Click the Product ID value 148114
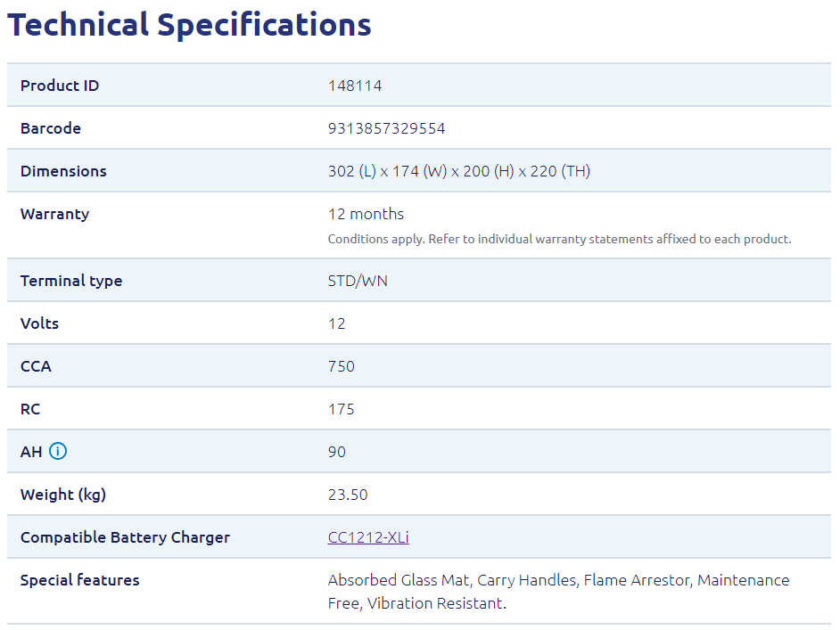840x630 pixels. [x=355, y=86]
